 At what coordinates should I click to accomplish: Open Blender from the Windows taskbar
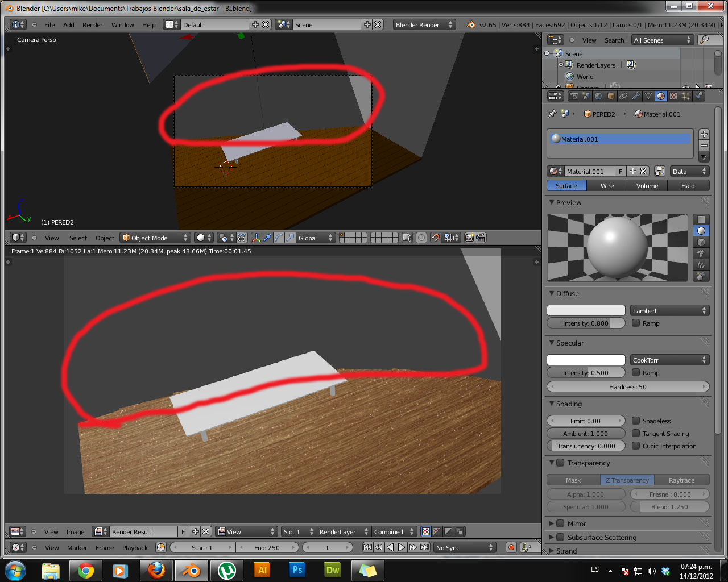click(191, 570)
